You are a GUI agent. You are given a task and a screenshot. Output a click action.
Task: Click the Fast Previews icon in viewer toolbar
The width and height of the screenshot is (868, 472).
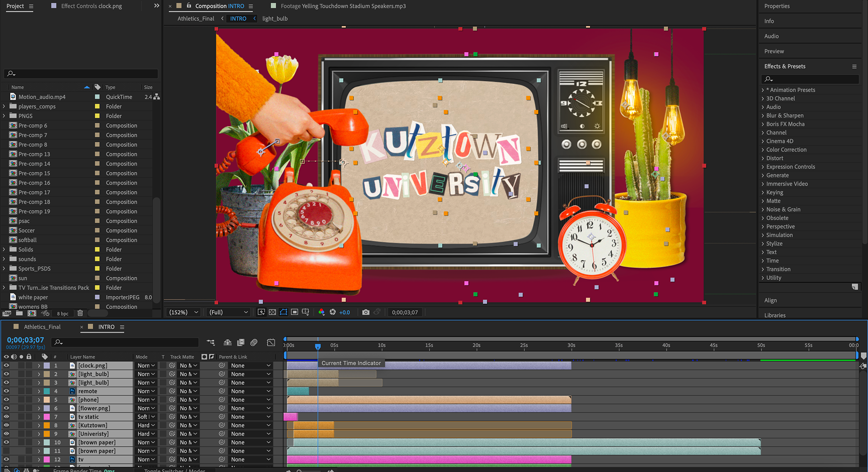click(x=261, y=312)
